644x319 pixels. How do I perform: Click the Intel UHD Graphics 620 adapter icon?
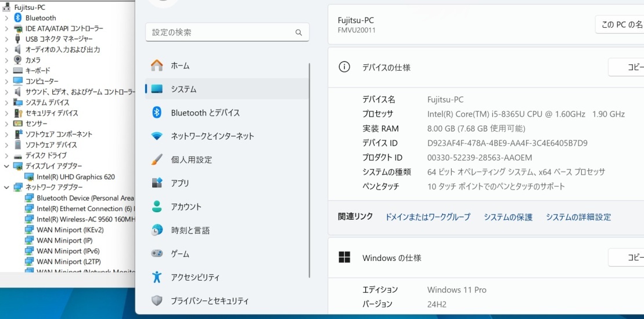point(29,177)
